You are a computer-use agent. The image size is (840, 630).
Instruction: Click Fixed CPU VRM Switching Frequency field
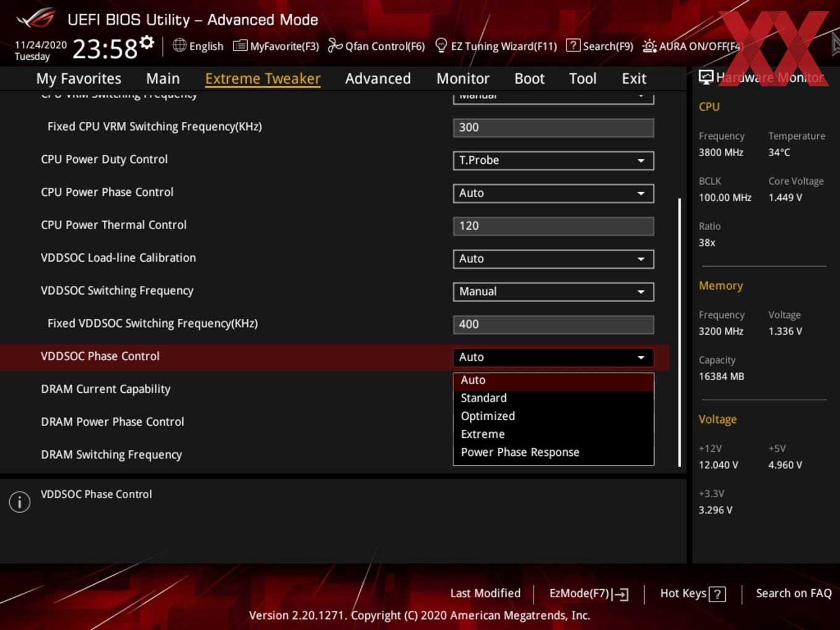553,128
